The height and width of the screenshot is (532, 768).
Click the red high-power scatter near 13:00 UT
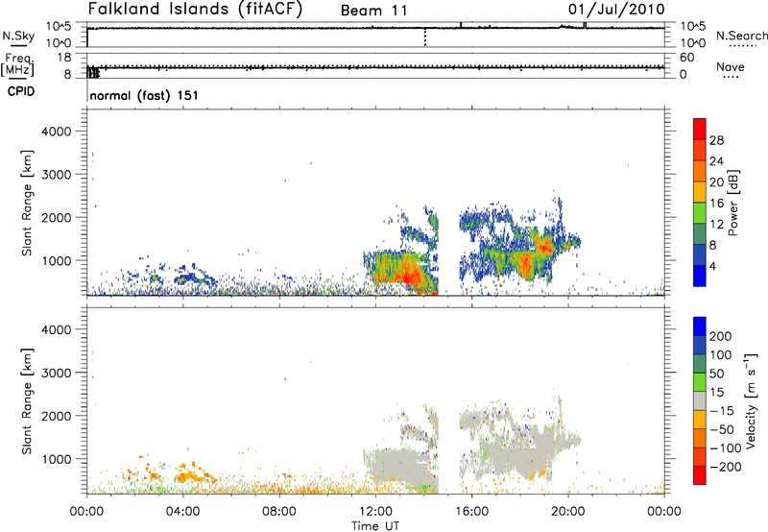409,278
